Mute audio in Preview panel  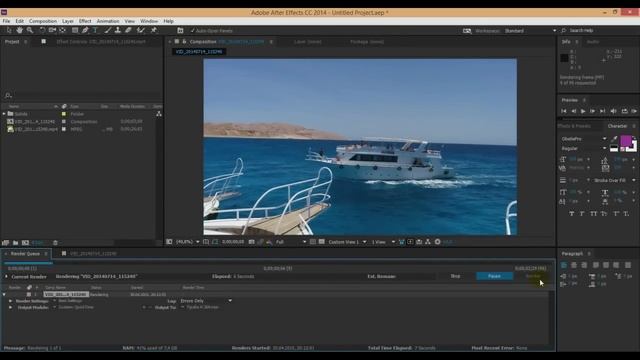613,111
